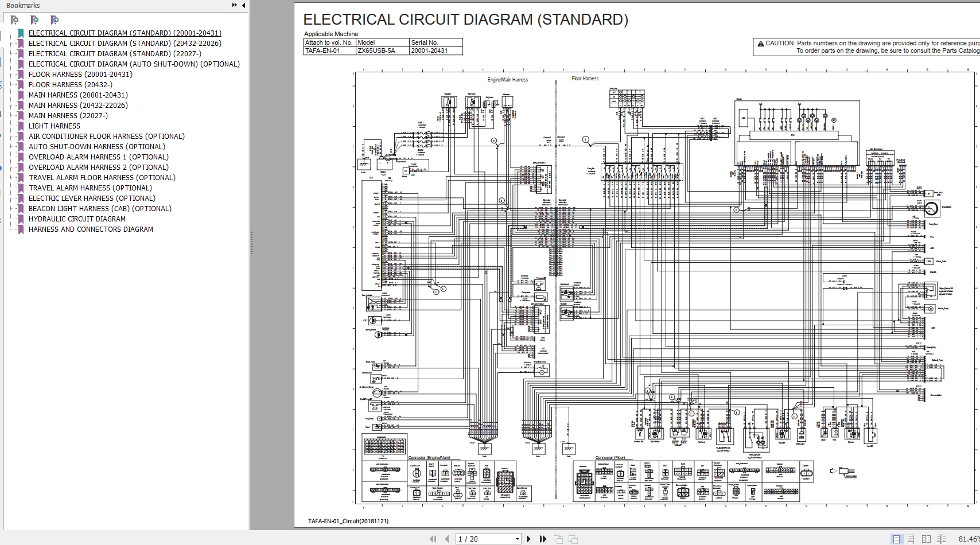The height and width of the screenshot is (545, 980).
Task: Switch to continuous page layout
Action: 911,539
